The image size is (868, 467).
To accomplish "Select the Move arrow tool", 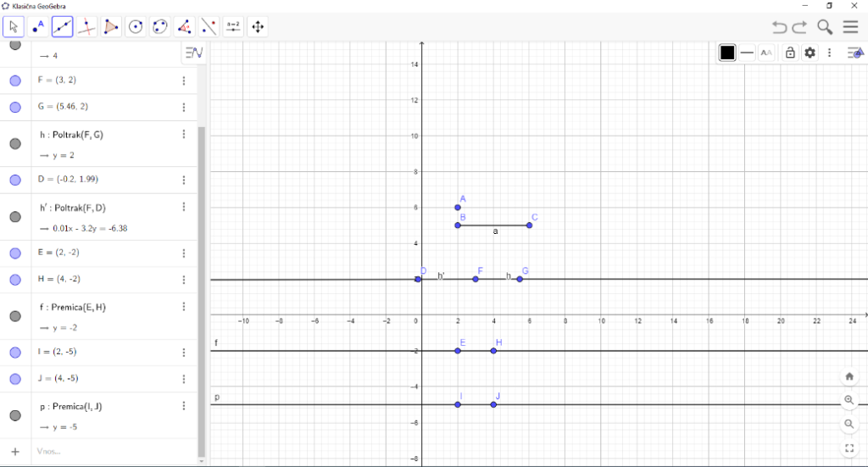I will tap(14, 26).
